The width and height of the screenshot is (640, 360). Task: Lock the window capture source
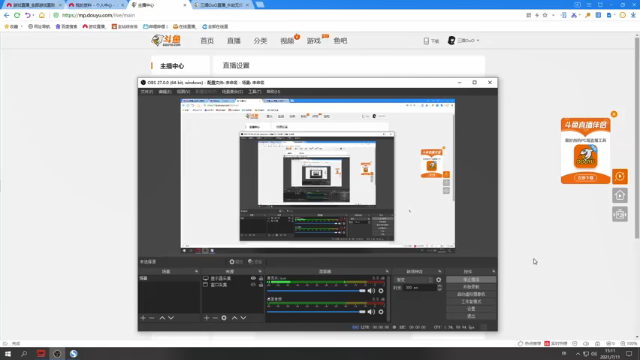click(261, 284)
